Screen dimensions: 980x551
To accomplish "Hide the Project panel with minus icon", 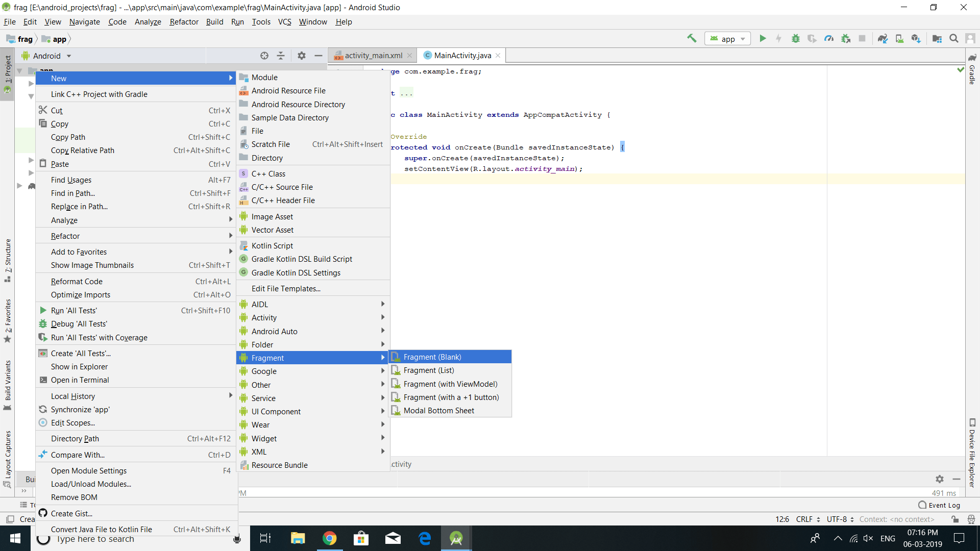I will (x=318, y=56).
